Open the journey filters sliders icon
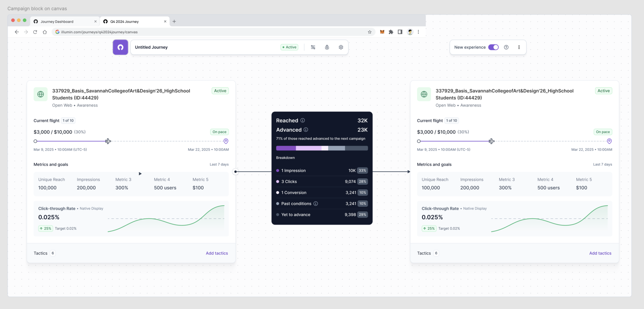This screenshot has width=644, height=309. [313, 47]
